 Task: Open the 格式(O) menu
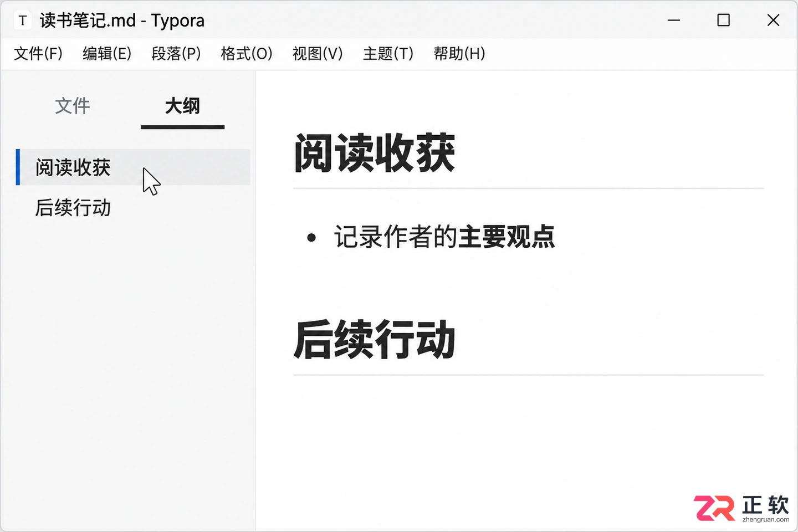tap(247, 54)
